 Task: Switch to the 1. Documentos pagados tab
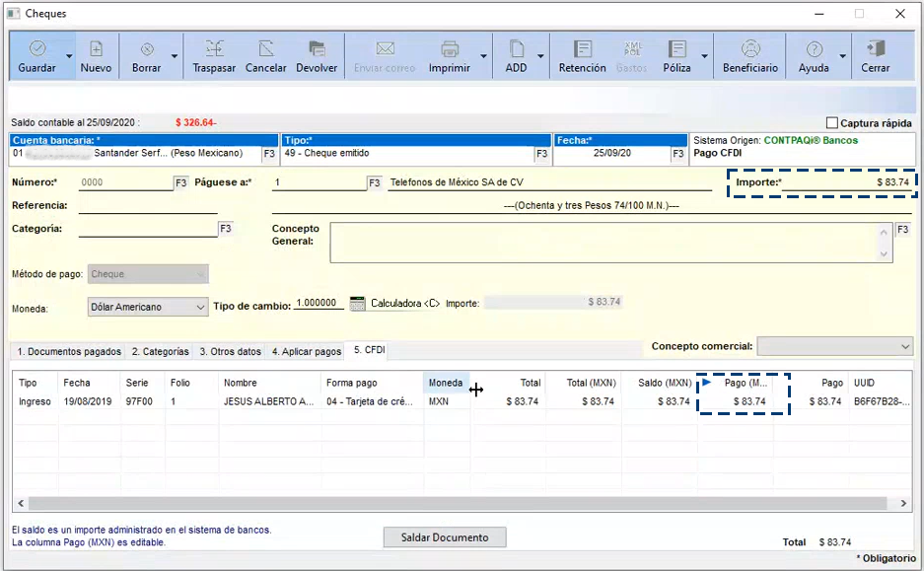pyautogui.click(x=68, y=351)
